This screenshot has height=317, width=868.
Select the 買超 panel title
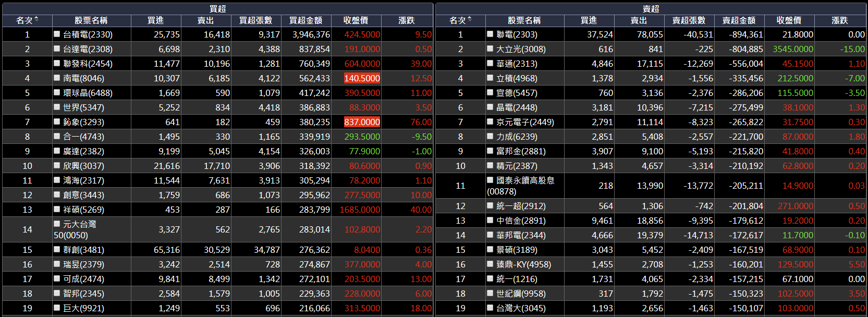(217, 9)
